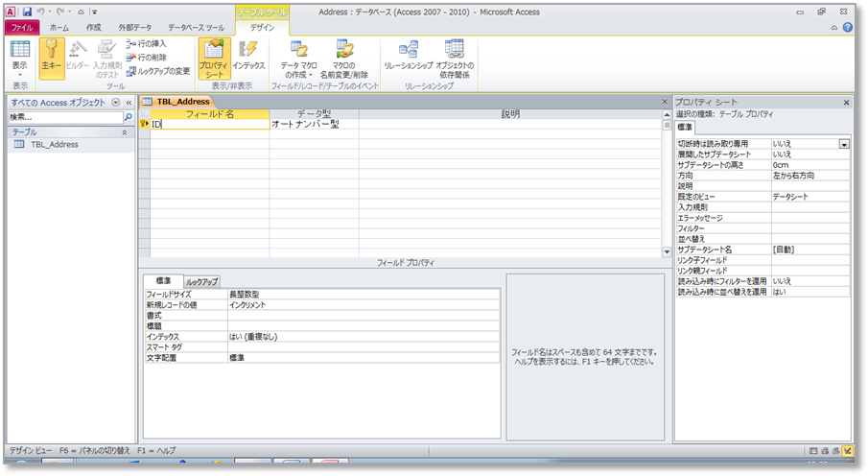Screen dimensions: 868x476
Task: Open the リレーションシップ relationships icon
Action: (x=409, y=56)
